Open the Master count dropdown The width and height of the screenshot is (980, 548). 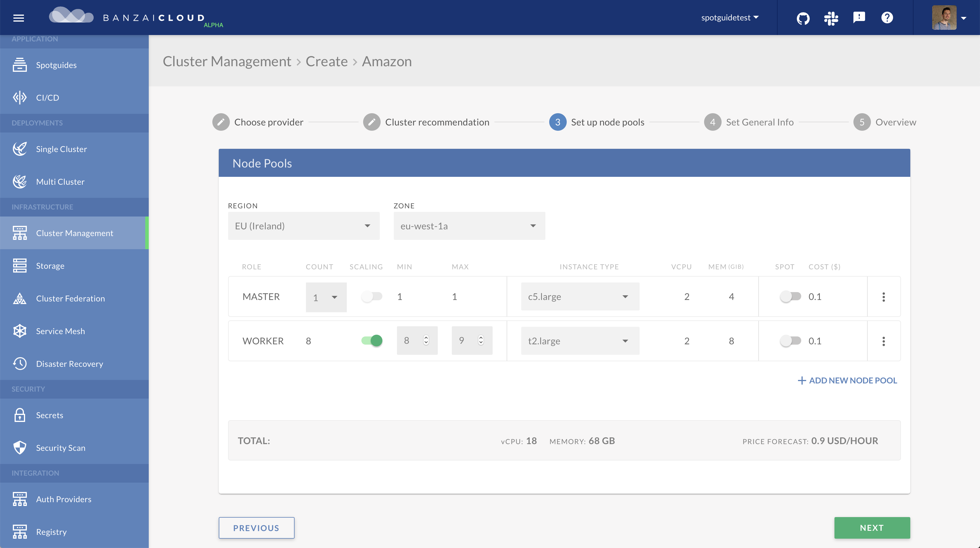tap(326, 297)
